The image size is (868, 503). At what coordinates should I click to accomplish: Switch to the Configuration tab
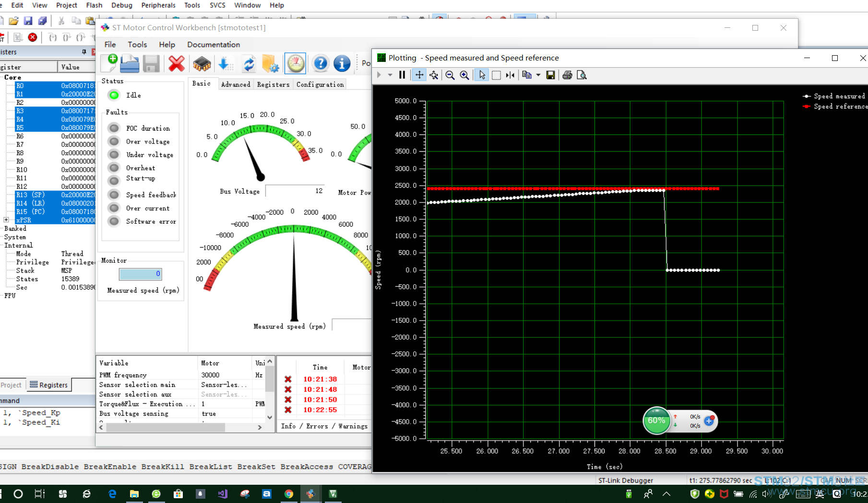(320, 84)
